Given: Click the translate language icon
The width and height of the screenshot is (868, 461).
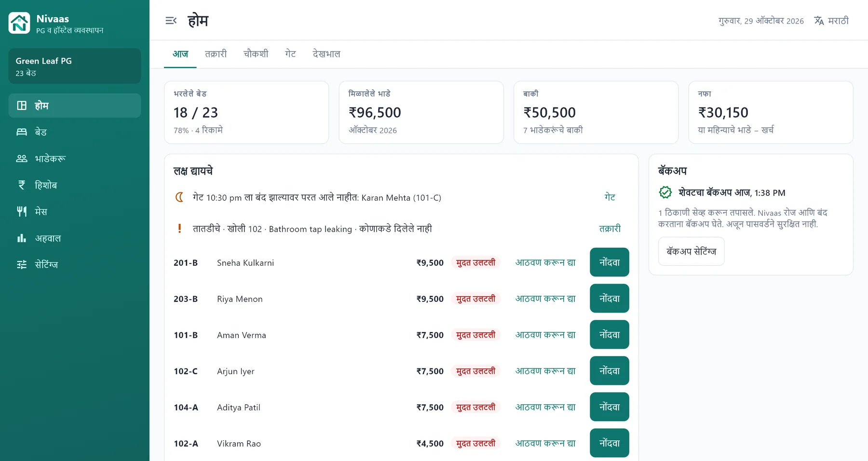Looking at the screenshot, I should point(819,21).
